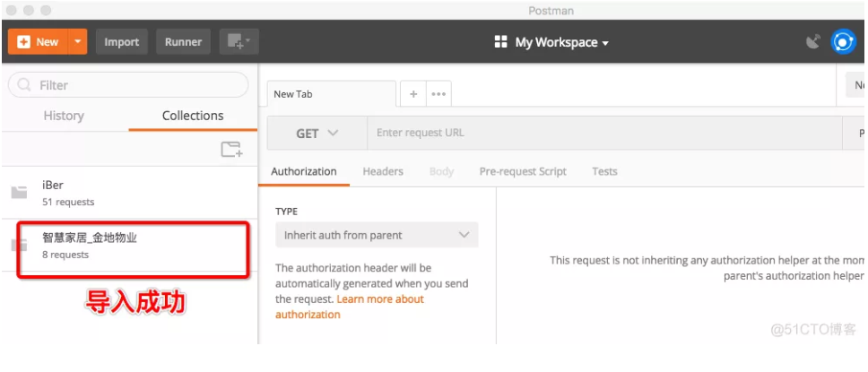This screenshot has height=372, width=868.
Task: Open the Runner
Action: click(x=183, y=42)
